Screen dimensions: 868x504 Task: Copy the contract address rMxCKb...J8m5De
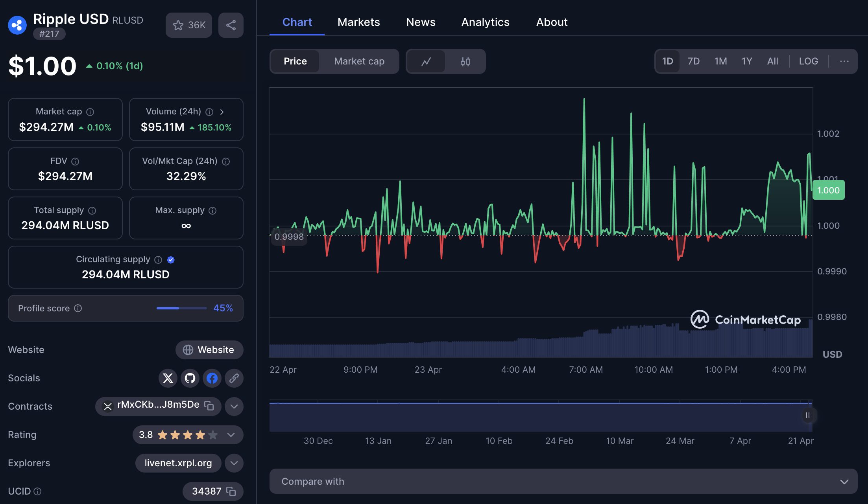[x=209, y=406]
